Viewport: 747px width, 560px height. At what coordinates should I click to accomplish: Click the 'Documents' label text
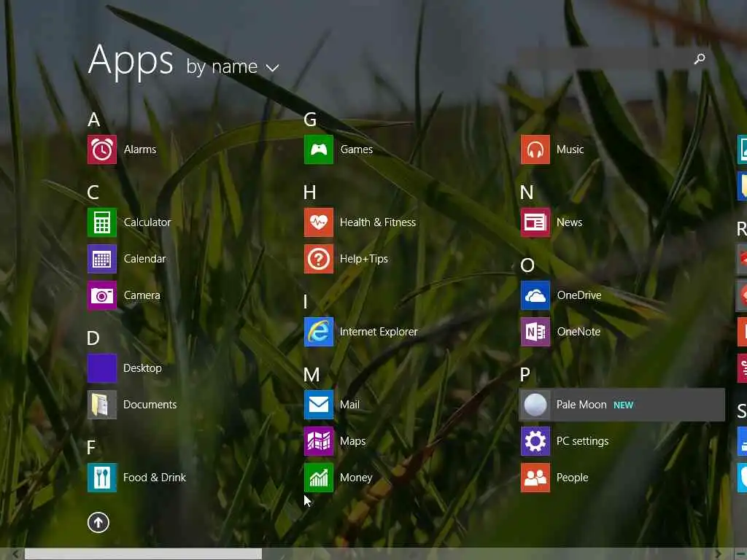tap(150, 404)
